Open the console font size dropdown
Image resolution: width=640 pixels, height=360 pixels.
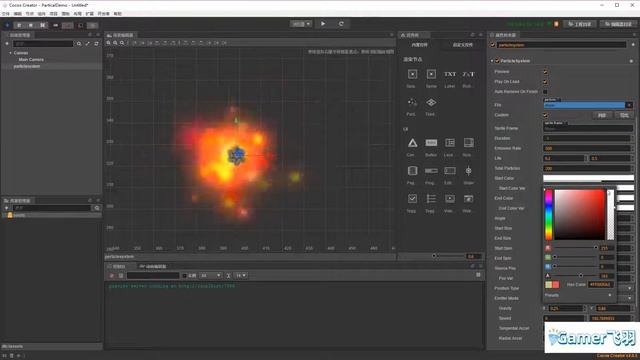[241, 276]
